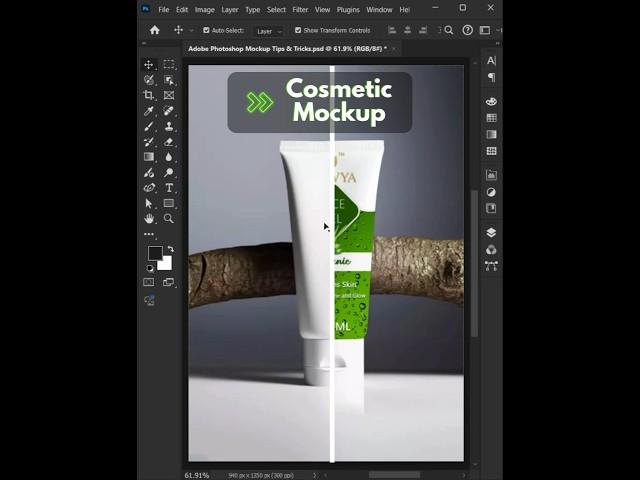The width and height of the screenshot is (640, 480).
Task: Open the Adjustments panel
Action: pyautogui.click(x=491, y=192)
